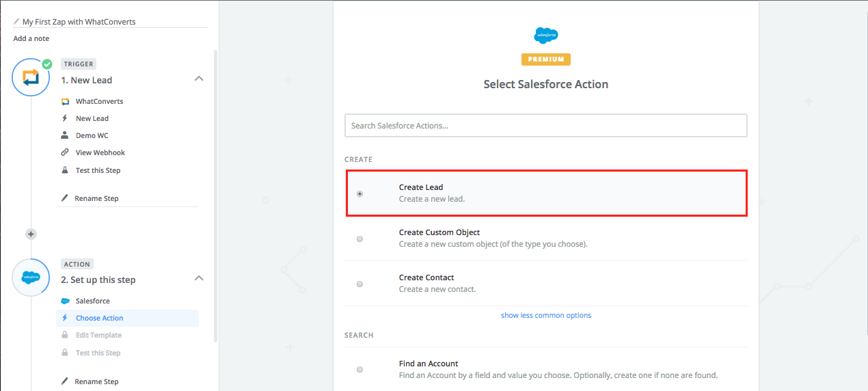Click show less common options link
Screen dimensions: 868x391
(546, 315)
